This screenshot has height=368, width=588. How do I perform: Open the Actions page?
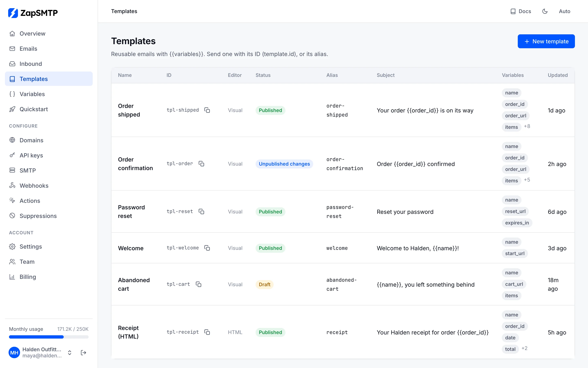tap(49, 201)
